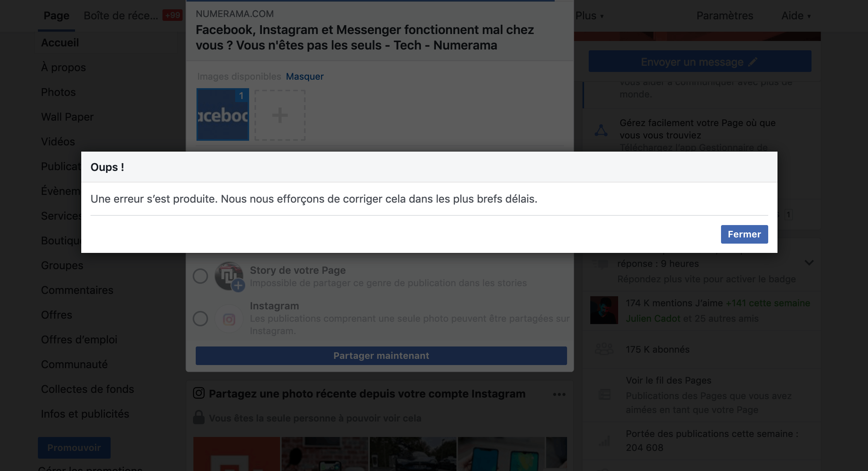The image size is (868, 471).
Task: Open Infos et publicités in the sidebar
Action: [85, 414]
